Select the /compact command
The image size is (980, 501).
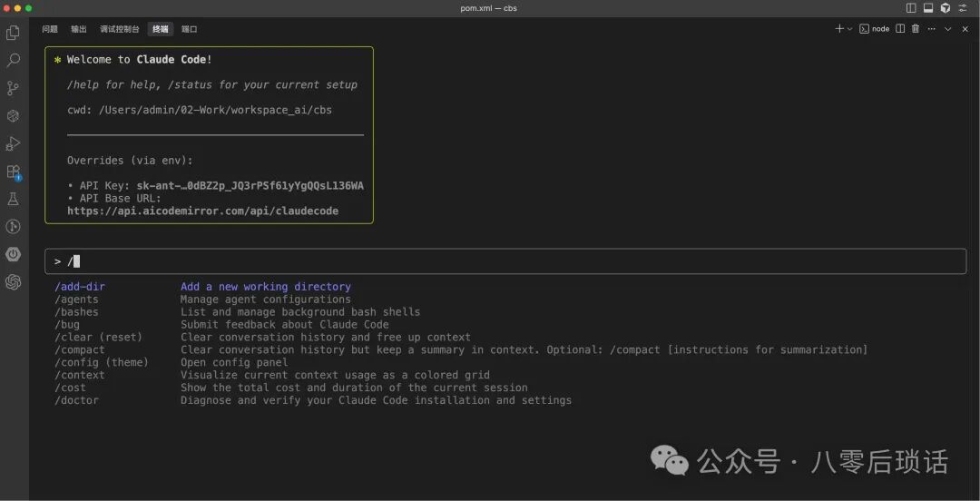click(x=79, y=349)
